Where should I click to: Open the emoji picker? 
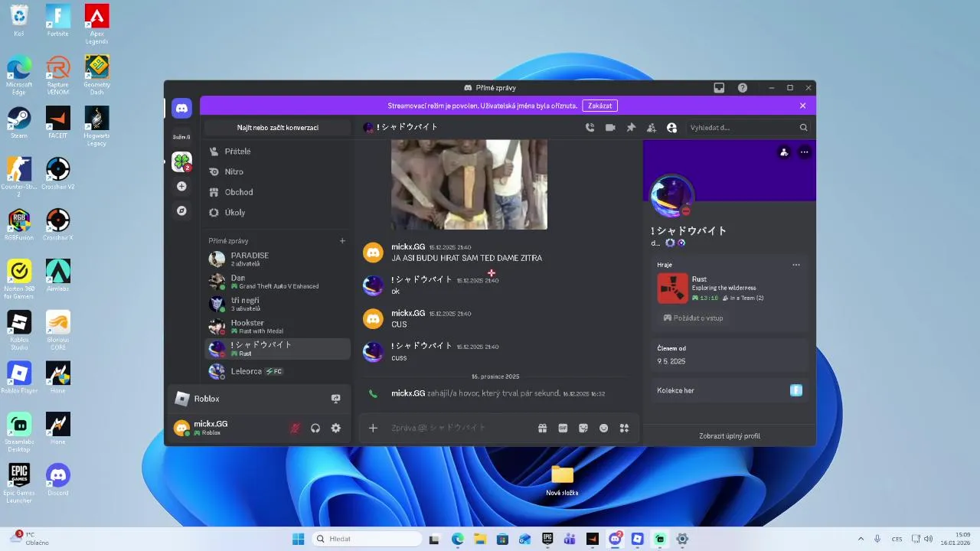(603, 429)
